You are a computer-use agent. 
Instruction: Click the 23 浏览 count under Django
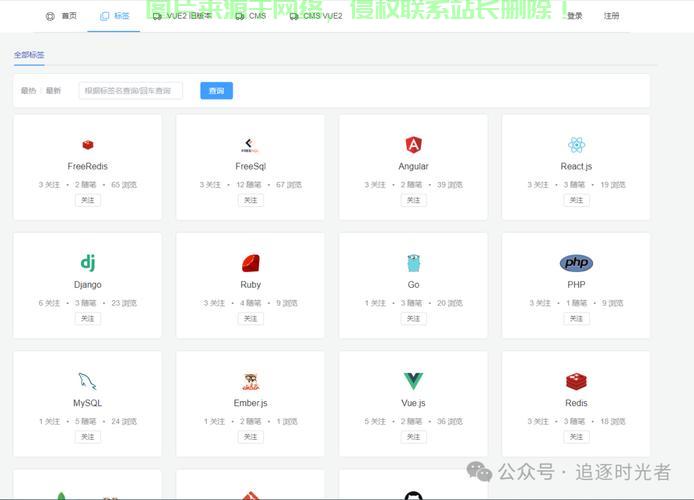pyautogui.click(x=124, y=303)
